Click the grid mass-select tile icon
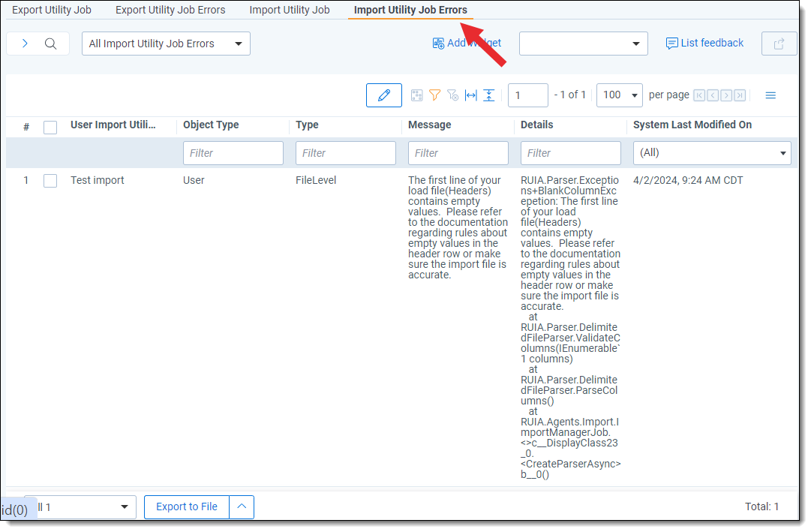 [x=417, y=95]
